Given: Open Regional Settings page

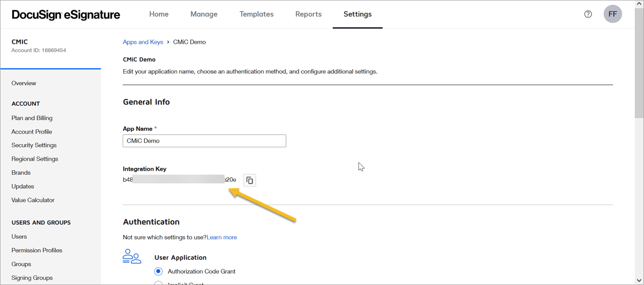Looking at the screenshot, I should coord(35,159).
